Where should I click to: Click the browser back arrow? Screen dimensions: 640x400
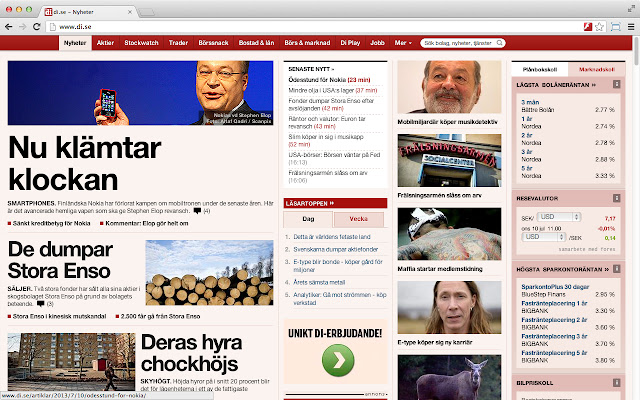pyautogui.click(x=9, y=27)
